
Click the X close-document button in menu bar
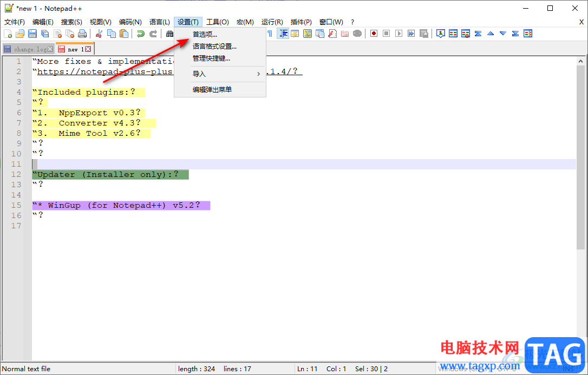[x=582, y=22]
